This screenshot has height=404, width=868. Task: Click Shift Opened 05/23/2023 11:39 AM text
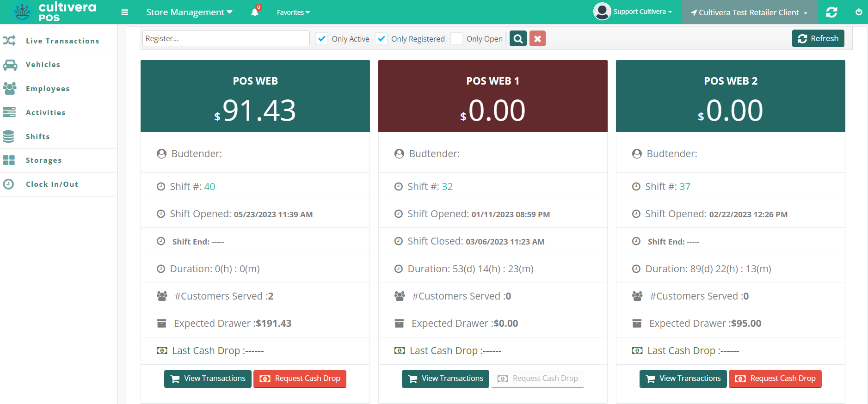pyautogui.click(x=241, y=214)
